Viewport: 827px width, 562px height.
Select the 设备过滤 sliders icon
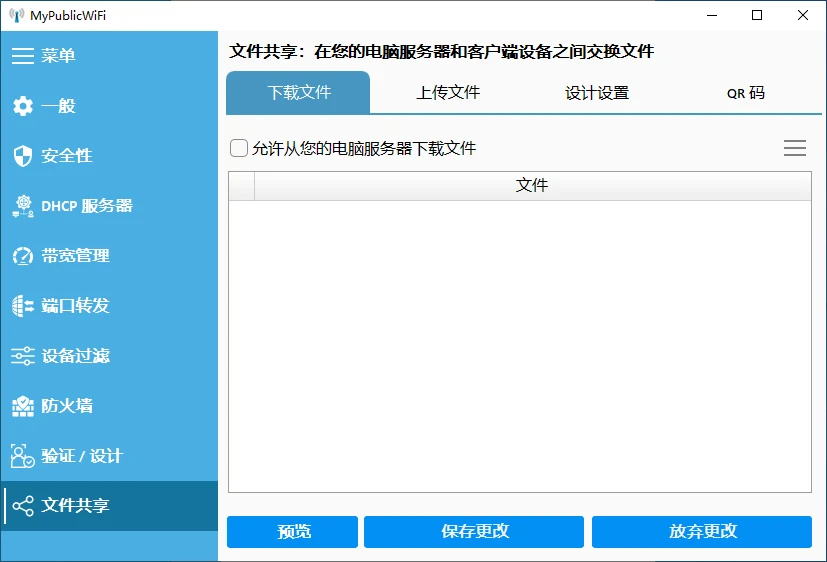click(x=22, y=356)
